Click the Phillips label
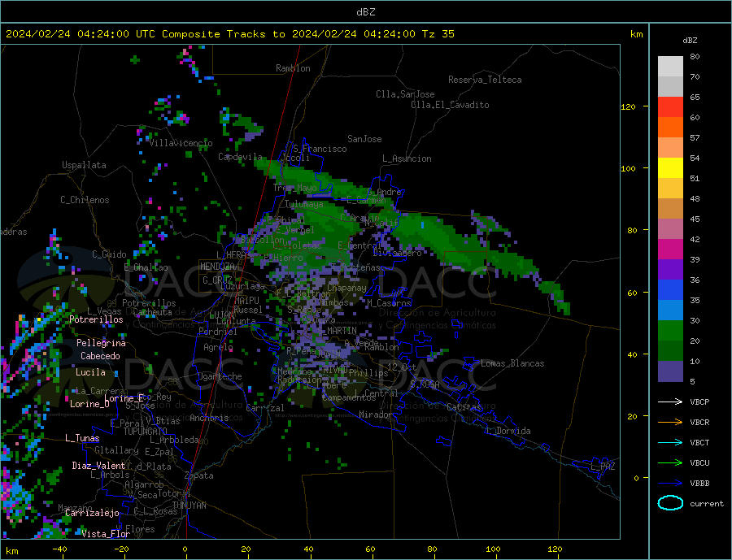 [x=368, y=373]
